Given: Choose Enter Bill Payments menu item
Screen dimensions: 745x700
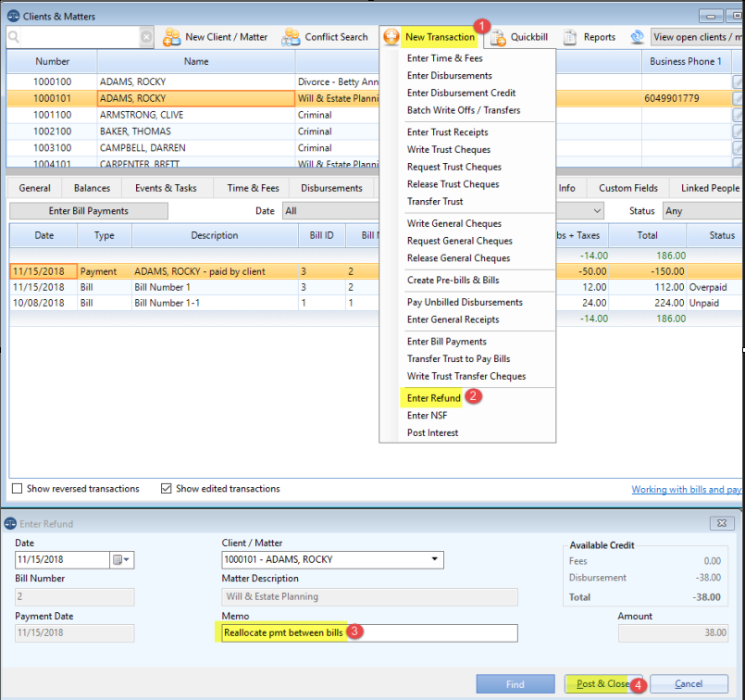Looking at the screenshot, I should click(447, 342).
